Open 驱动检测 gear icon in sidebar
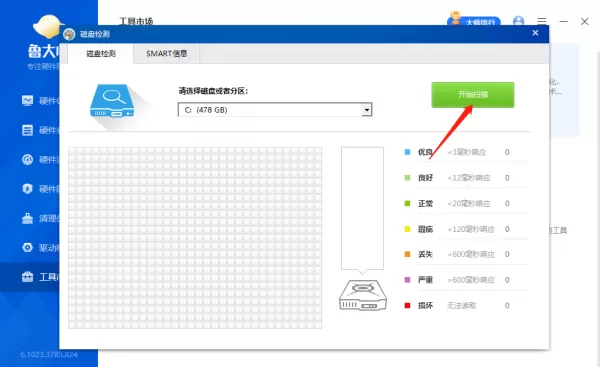600x367 pixels. 28,248
